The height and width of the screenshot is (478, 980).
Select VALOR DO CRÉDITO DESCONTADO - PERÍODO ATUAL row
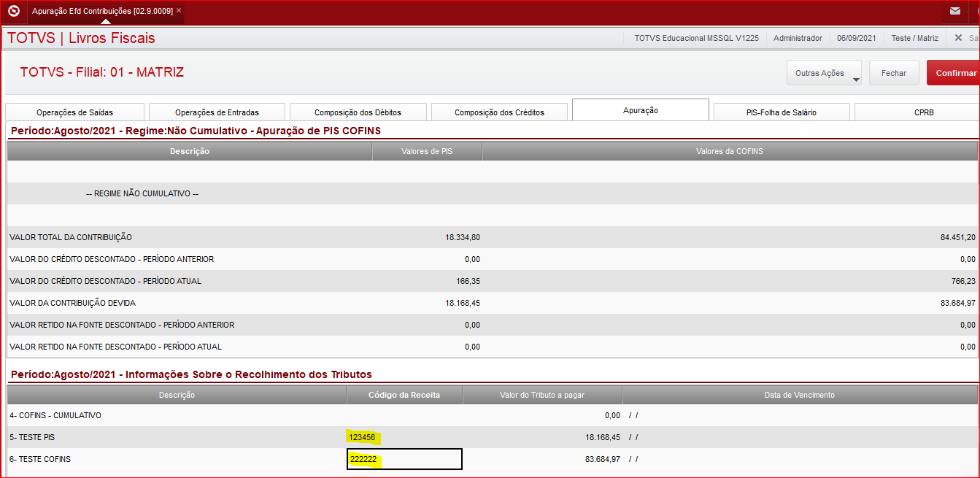(493, 281)
